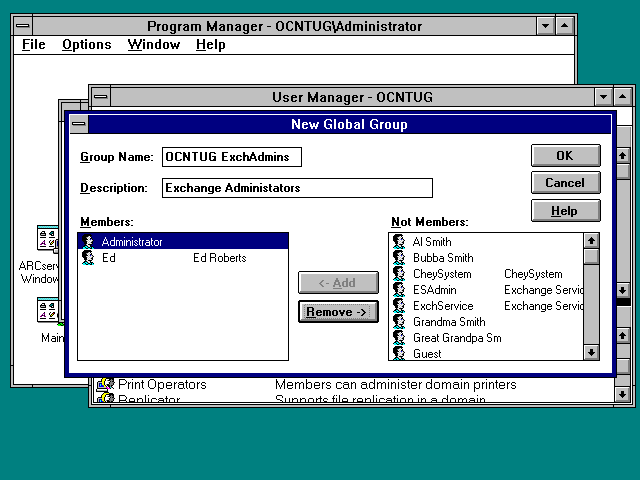Select ExchService in the Not Members list

point(443,306)
